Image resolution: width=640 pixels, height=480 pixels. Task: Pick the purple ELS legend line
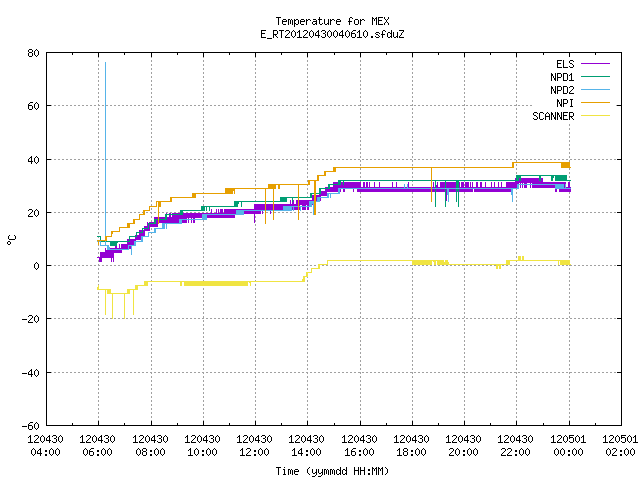pos(596,64)
